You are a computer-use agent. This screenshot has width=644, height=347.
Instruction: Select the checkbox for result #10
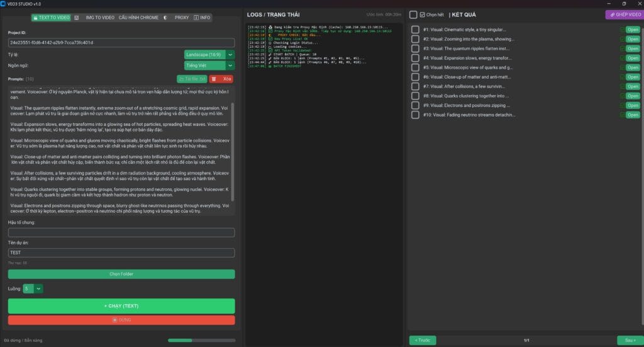[415, 115]
